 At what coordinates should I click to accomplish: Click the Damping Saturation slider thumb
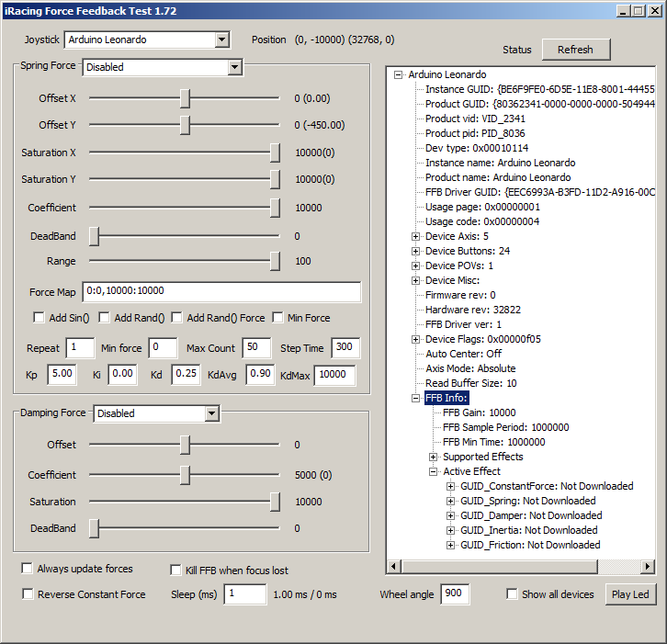click(x=275, y=502)
